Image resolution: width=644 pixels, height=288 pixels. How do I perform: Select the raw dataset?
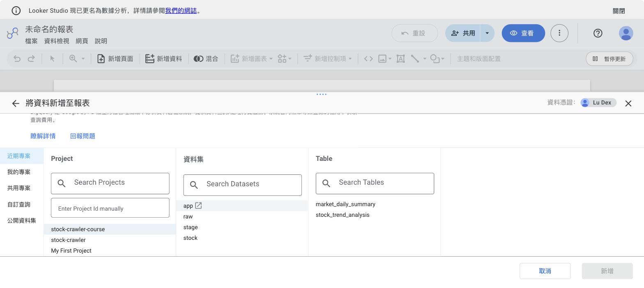[x=242, y=216]
